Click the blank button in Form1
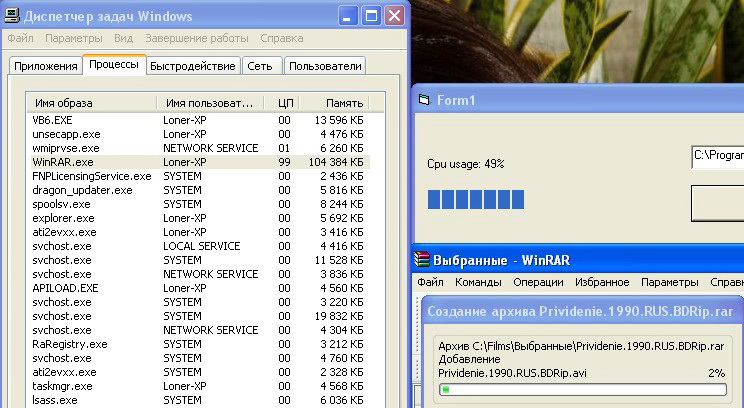744x408 pixels. (x=717, y=204)
